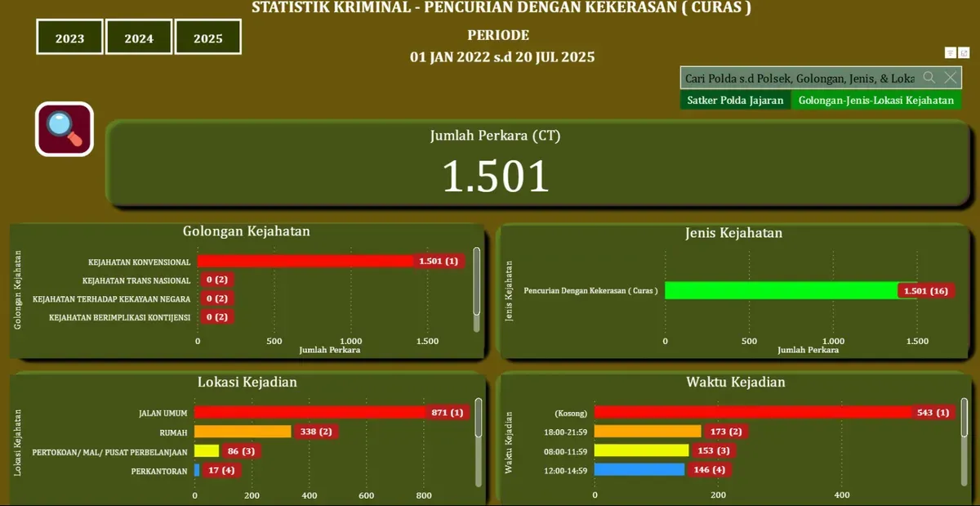Viewport: 980px width, 506px height.
Task: Click the 17 (4) data label
Action: pyautogui.click(x=220, y=470)
